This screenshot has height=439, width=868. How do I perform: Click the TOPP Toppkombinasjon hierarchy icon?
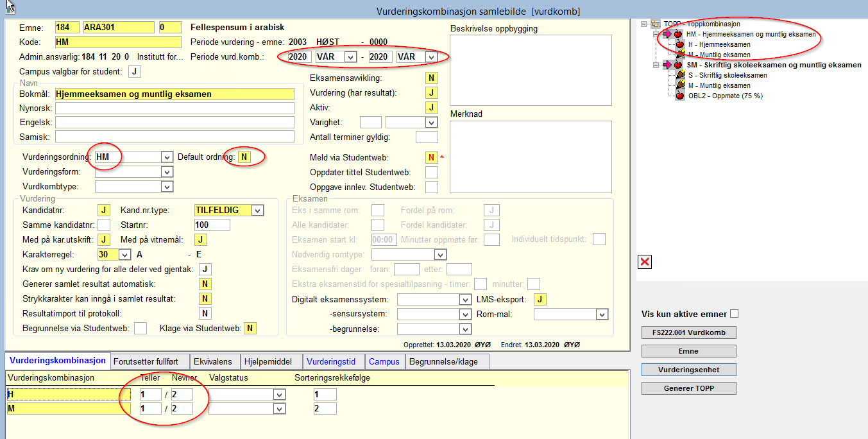(656, 24)
